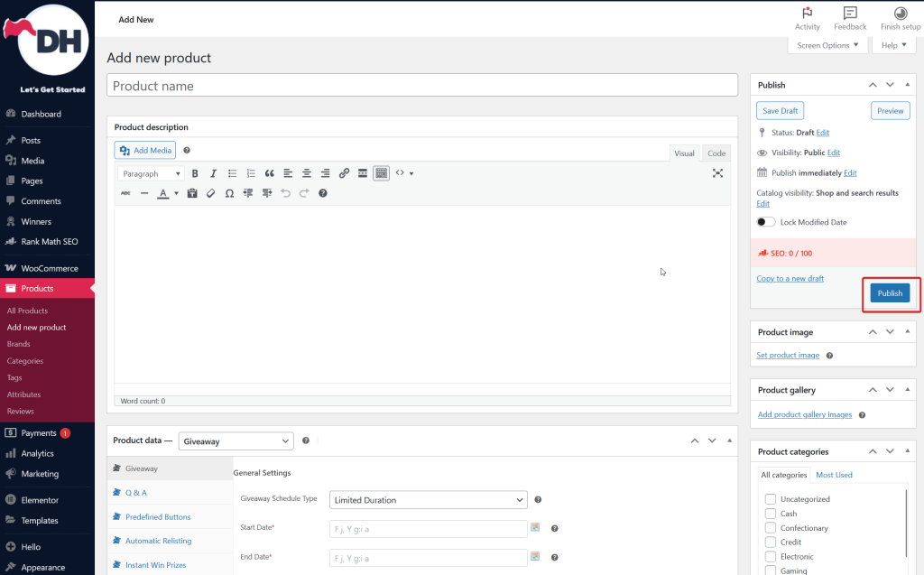
Task: Apply italic formatting in the description editor
Action: tap(213, 173)
